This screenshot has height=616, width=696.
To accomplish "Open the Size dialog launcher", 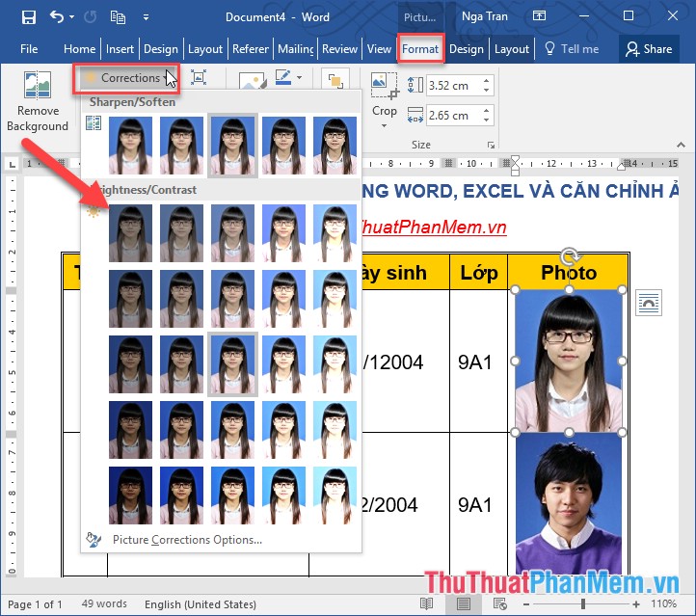I will (x=491, y=146).
